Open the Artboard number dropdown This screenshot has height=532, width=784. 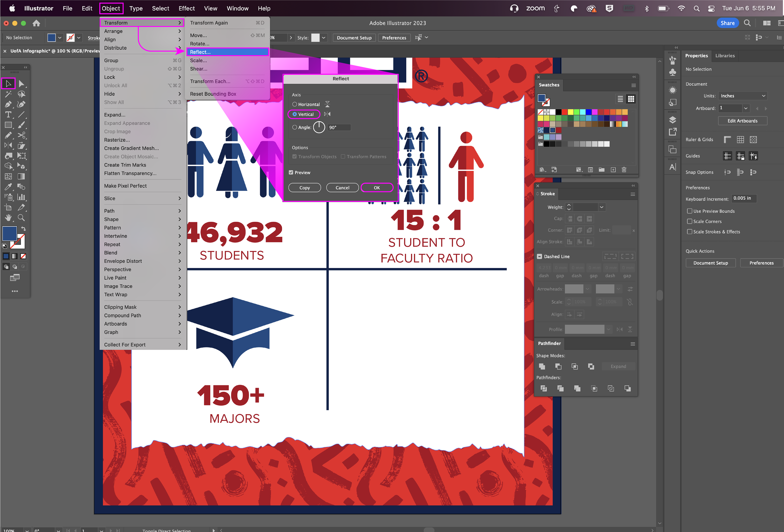click(746, 108)
